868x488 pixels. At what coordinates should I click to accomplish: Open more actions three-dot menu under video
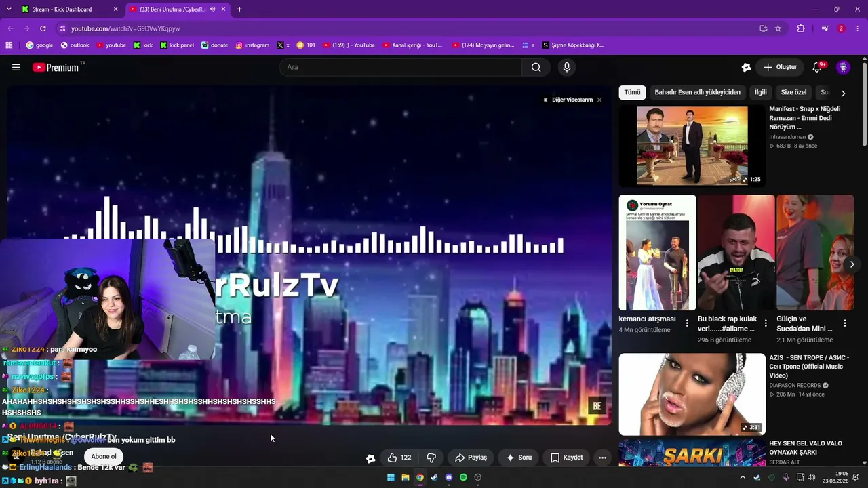point(602,457)
